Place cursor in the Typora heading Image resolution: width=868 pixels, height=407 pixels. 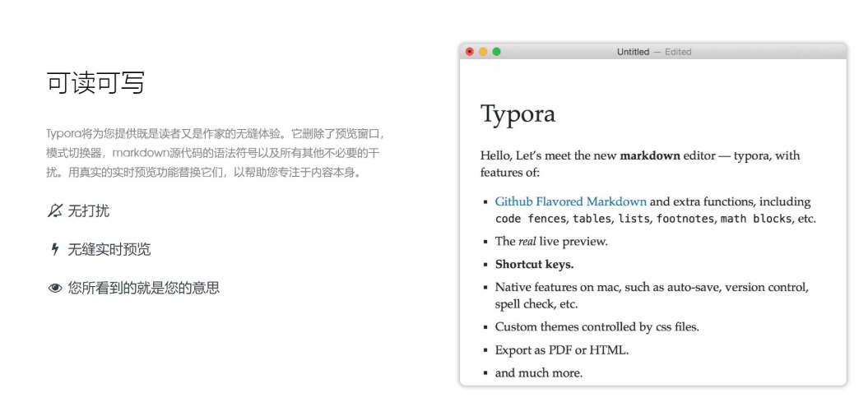point(518,114)
